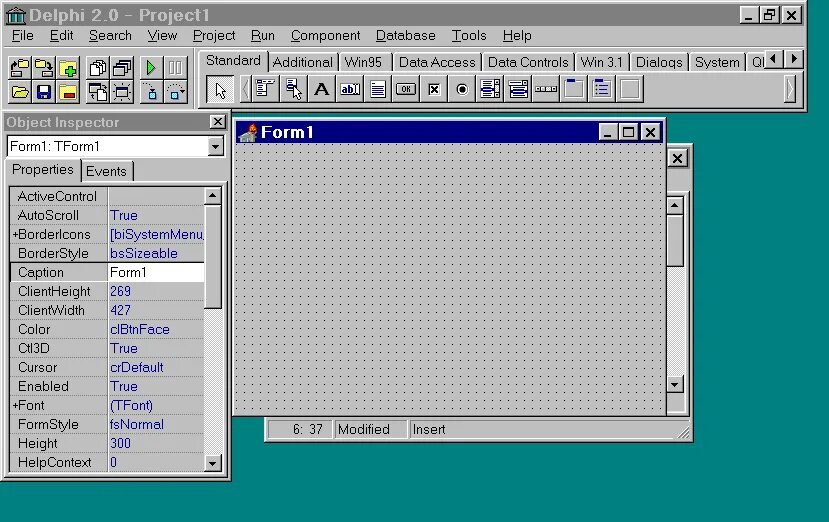Select the Edit box component icon

tap(349, 89)
